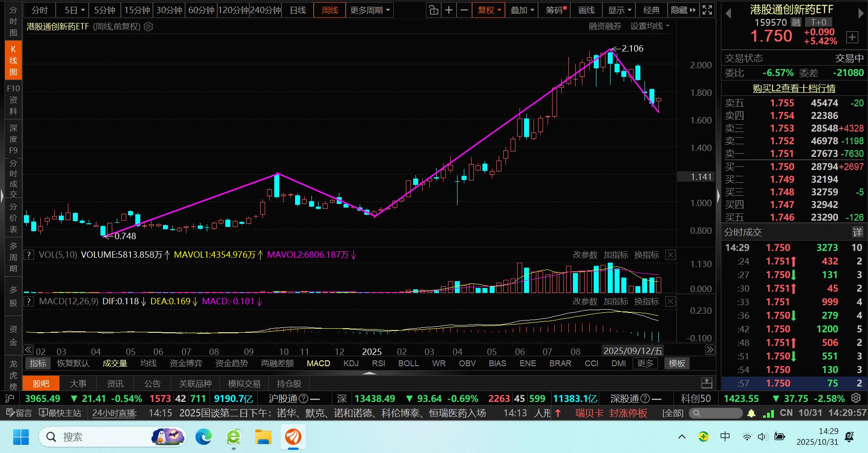This screenshot has width=868, height=453.
Task: Zoom out chart with minus icon
Action: [x=464, y=10]
